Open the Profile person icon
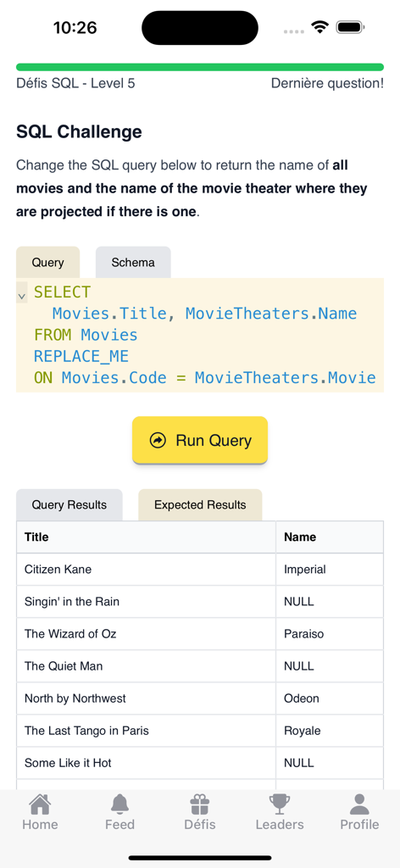The image size is (400, 868). [359, 804]
